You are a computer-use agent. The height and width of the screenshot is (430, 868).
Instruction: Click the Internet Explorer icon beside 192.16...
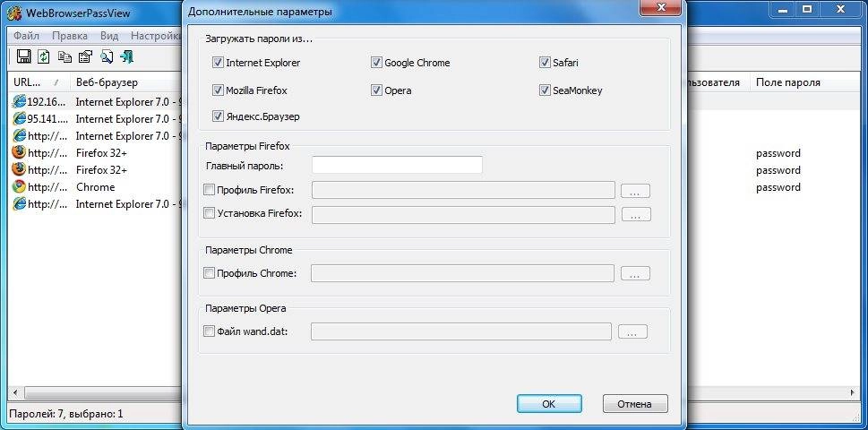pos(19,101)
